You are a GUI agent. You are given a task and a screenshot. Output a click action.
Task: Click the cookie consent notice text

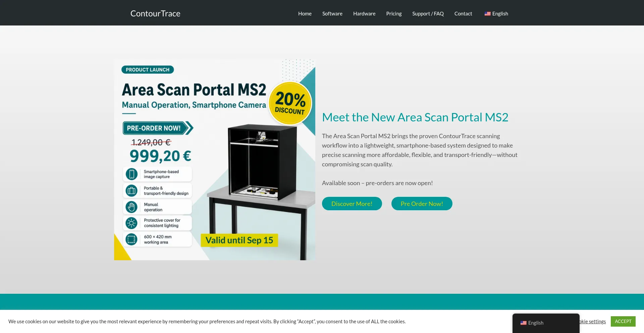207,322
